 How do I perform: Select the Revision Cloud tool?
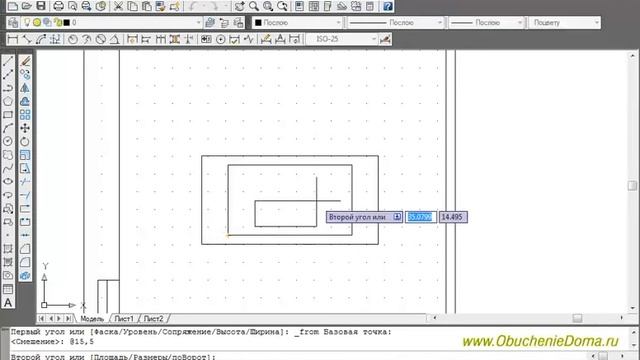pyautogui.click(x=8, y=155)
